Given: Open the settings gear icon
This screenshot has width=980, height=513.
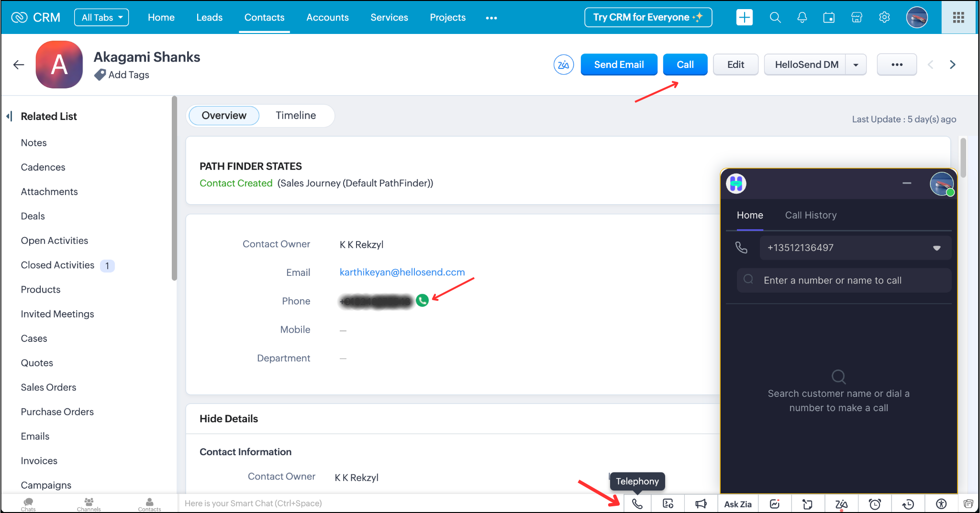Looking at the screenshot, I should coord(884,17).
